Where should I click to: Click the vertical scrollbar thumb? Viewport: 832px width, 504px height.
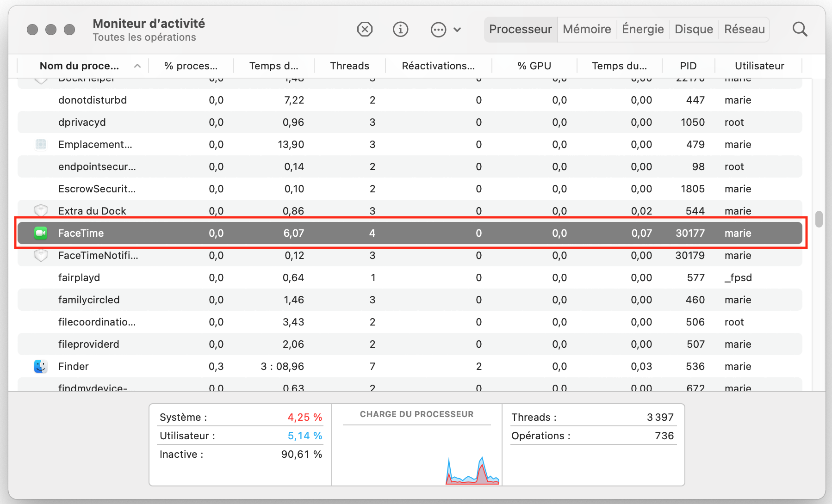819,219
